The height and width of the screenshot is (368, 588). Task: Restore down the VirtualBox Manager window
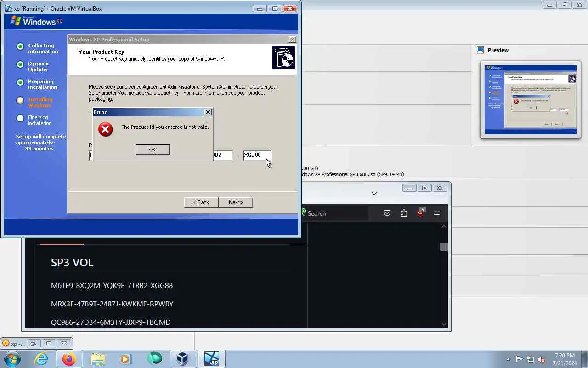(x=564, y=5)
